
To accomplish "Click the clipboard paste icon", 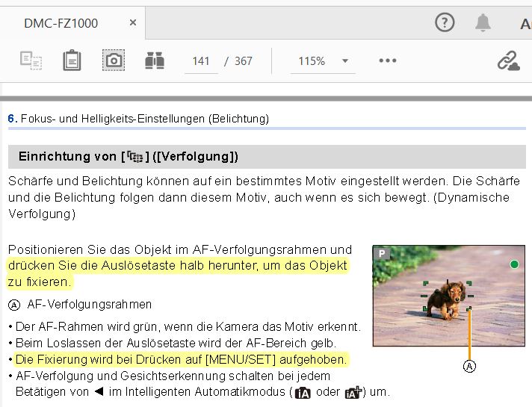I will 72,60.
